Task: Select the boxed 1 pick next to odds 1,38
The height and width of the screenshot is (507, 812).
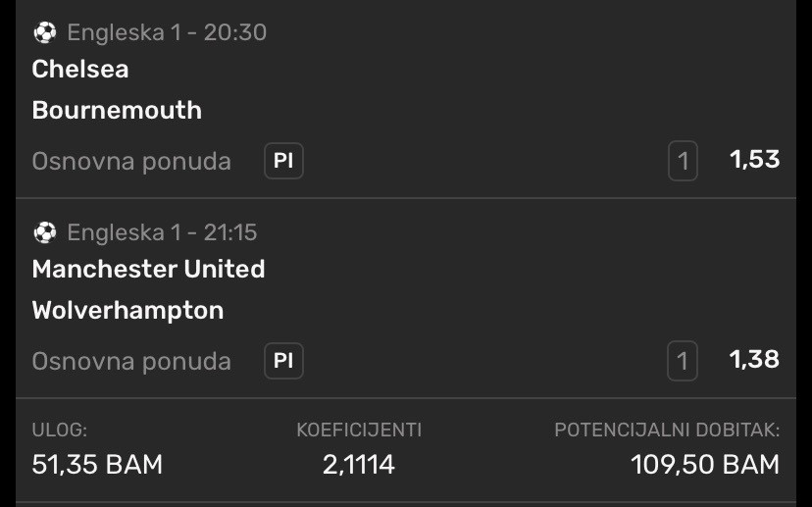Action: 683,361
